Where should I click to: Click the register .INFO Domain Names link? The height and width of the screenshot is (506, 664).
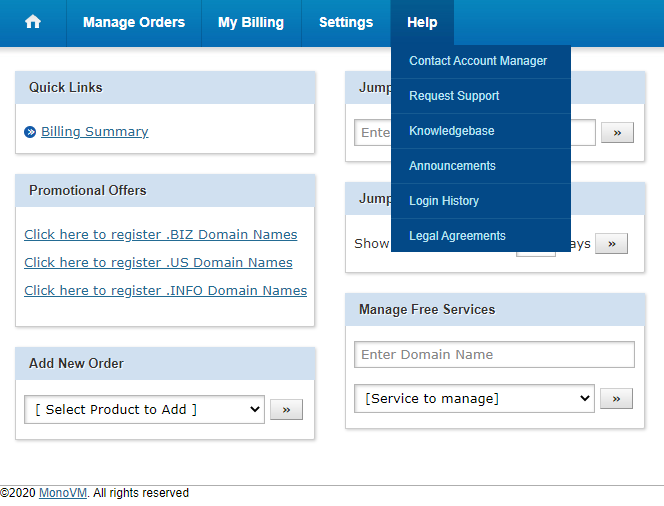click(x=165, y=291)
